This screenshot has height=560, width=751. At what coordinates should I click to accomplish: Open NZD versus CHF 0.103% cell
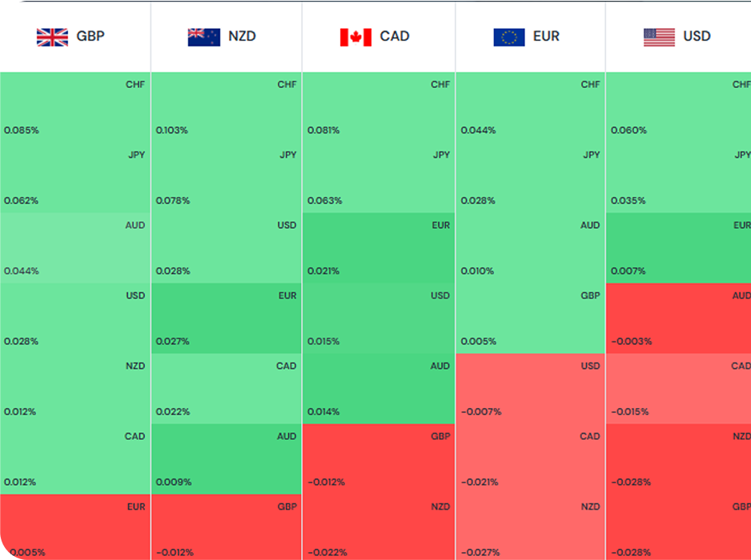pos(227,107)
